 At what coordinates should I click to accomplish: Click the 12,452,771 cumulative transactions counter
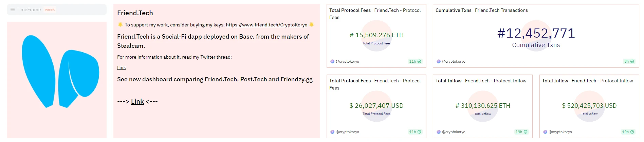pyautogui.click(x=536, y=33)
